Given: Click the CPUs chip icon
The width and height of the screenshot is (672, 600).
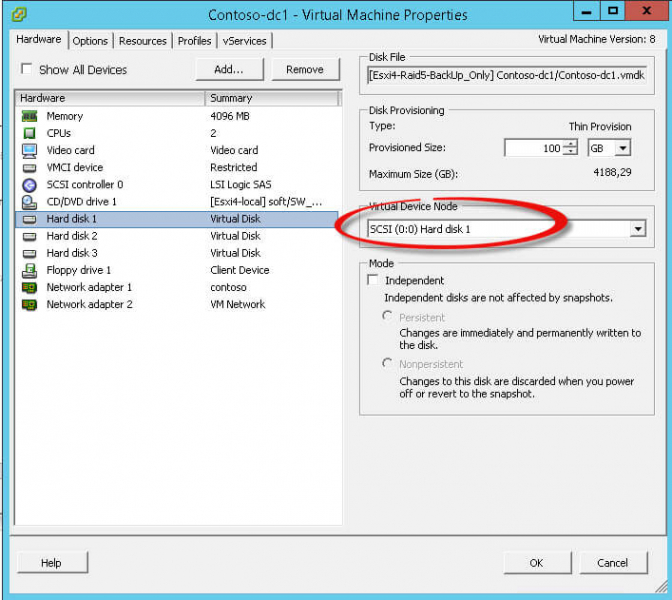Looking at the screenshot, I should tap(29, 133).
